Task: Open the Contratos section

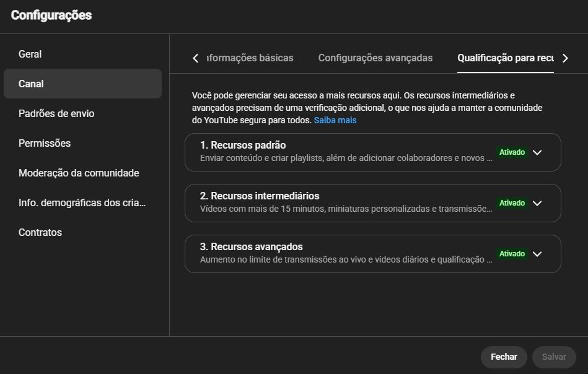Action: click(x=82, y=232)
